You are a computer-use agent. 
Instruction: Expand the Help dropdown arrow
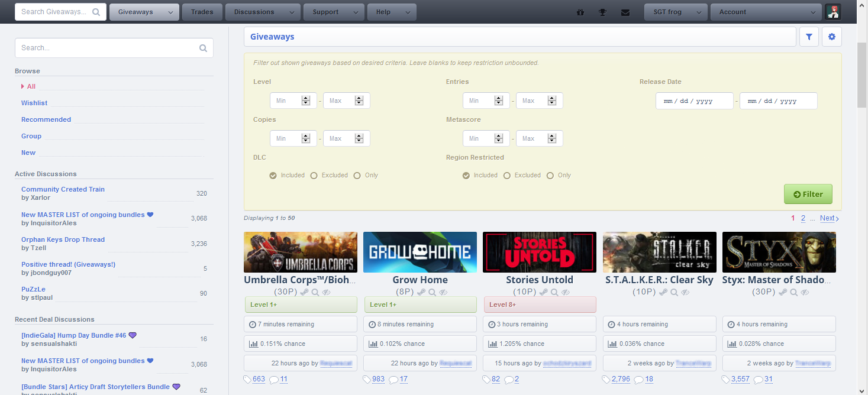click(408, 12)
